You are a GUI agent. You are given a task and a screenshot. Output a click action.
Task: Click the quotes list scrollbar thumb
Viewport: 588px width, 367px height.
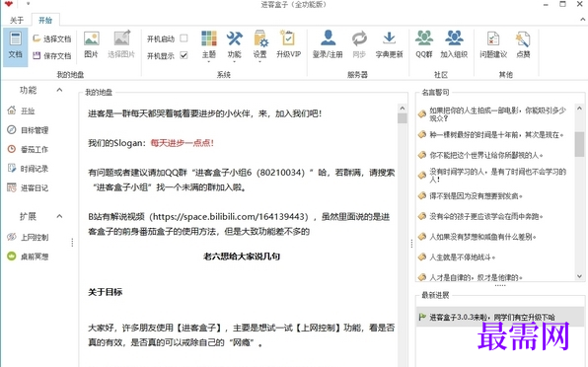[579, 144]
